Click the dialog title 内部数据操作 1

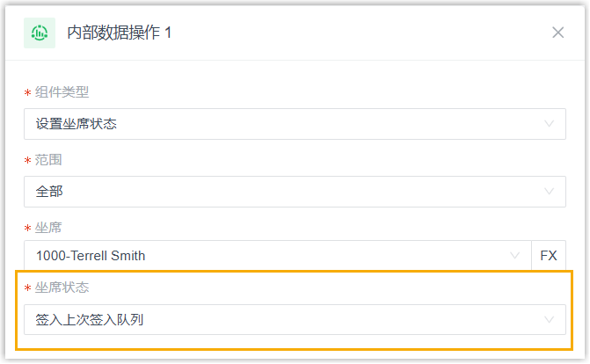coord(120,33)
